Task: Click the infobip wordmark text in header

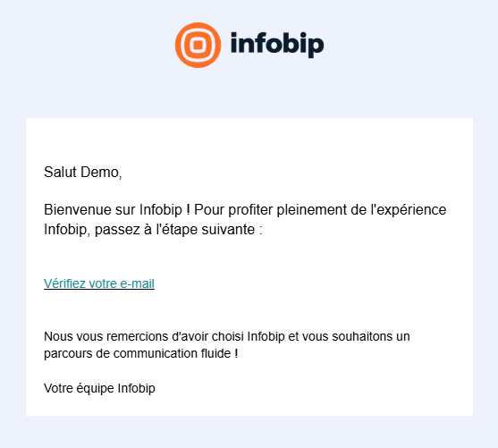Action: click(277, 45)
